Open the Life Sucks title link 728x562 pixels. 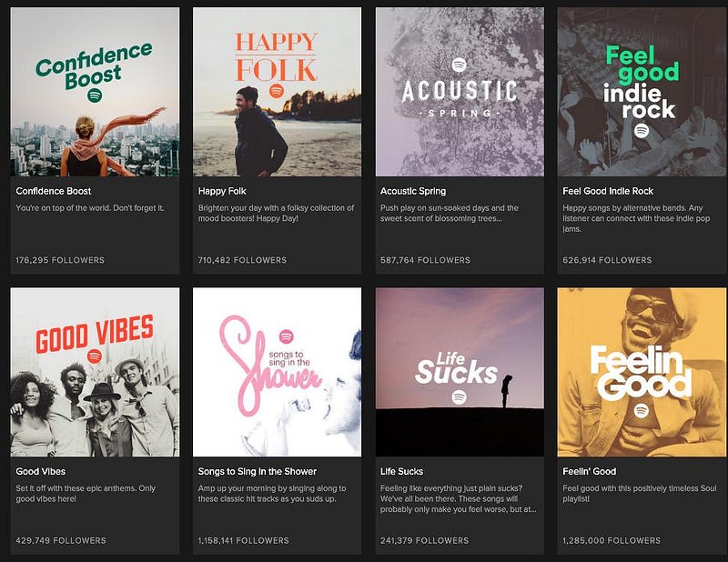tap(401, 471)
